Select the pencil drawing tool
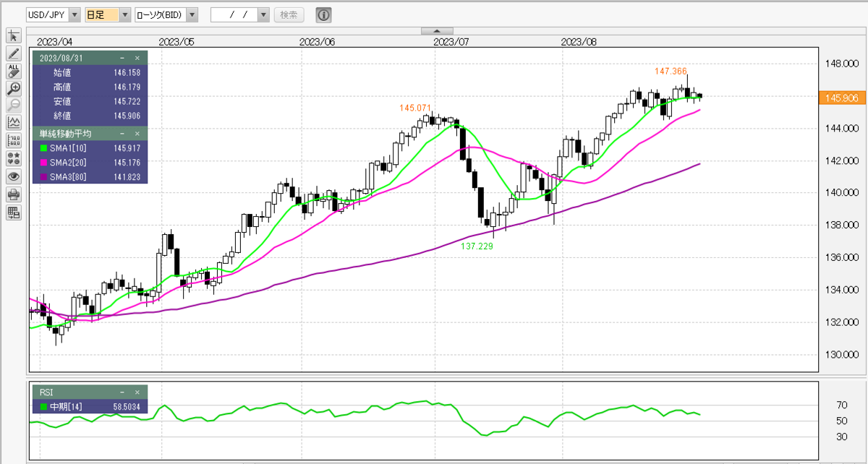The height and width of the screenshot is (464, 868). pos(14,53)
